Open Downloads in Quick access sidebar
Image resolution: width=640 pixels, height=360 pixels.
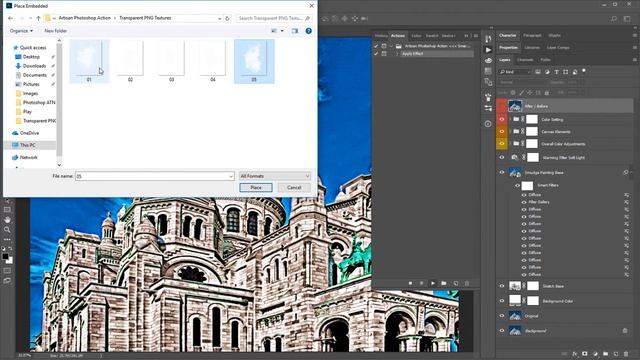(x=34, y=66)
